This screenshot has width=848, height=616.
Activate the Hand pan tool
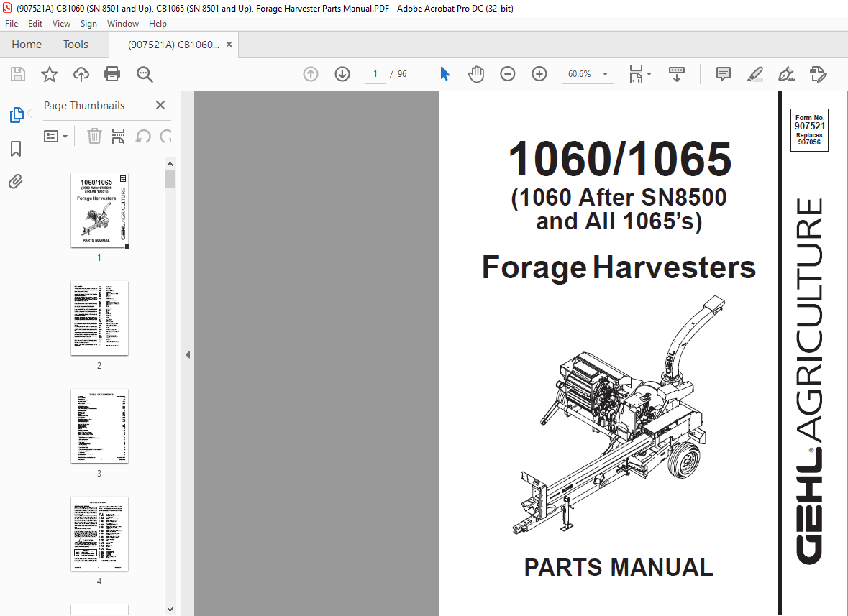[476, 74]
